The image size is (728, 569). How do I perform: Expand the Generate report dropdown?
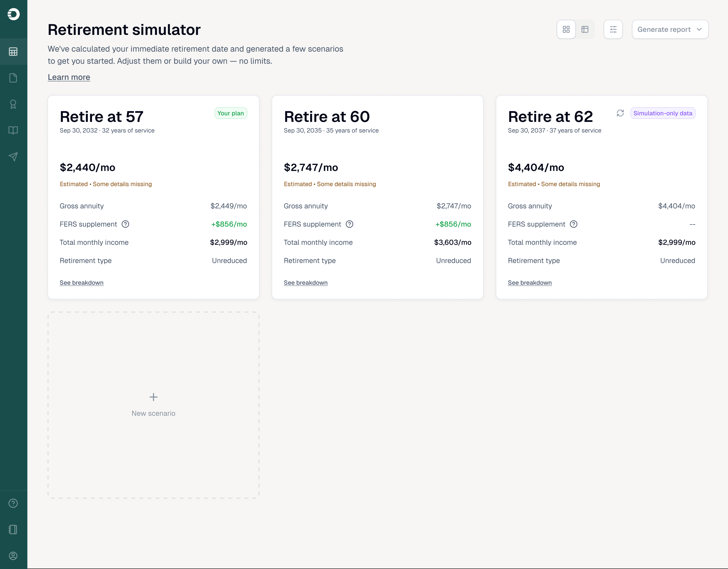click(x=670, y=29)
